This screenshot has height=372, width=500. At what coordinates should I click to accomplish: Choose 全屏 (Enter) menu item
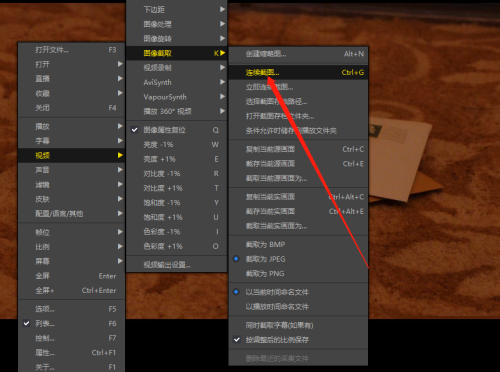71,276
